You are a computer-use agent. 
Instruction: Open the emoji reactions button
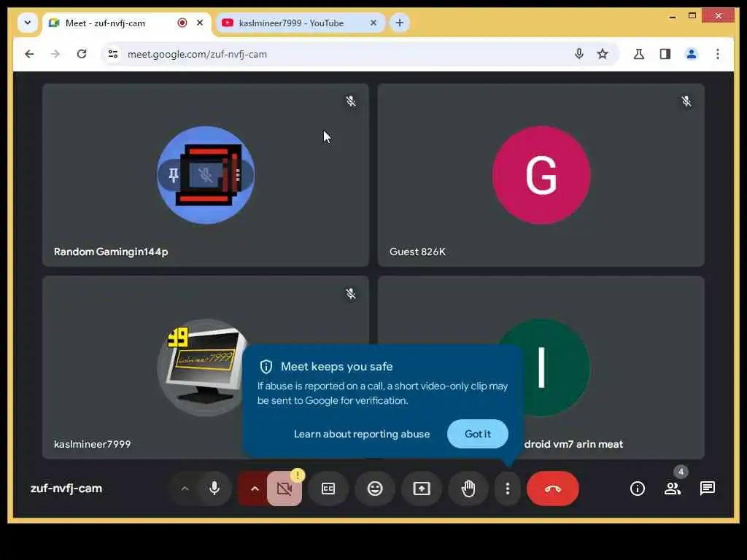375,488
